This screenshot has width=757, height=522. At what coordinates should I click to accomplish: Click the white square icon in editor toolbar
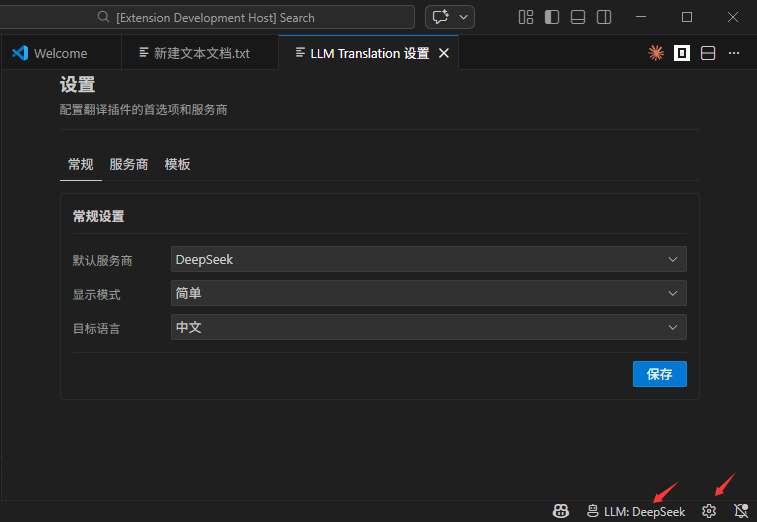click(682, 53)
